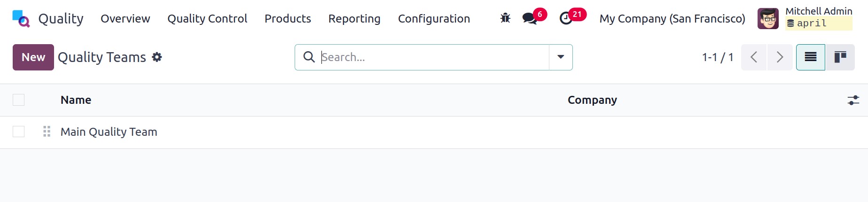Switch to the list view
This screenshot has height=202, width=868.
[810, 57]
